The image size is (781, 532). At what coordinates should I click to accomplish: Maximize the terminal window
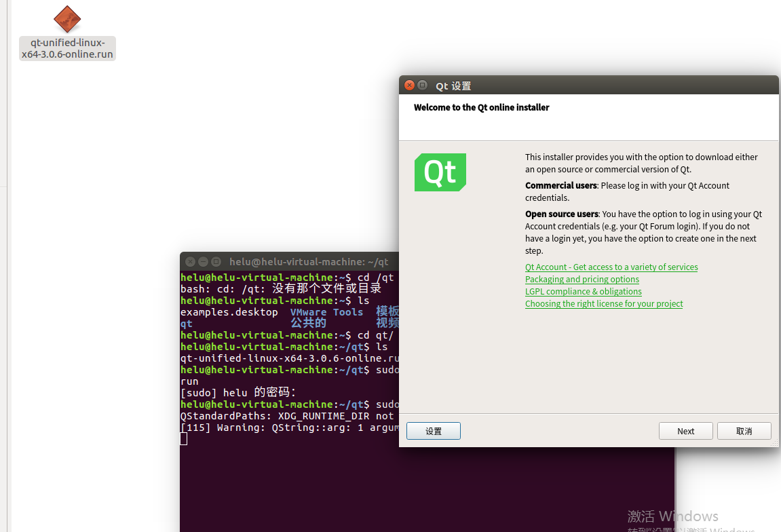click(x=216, y=261)
